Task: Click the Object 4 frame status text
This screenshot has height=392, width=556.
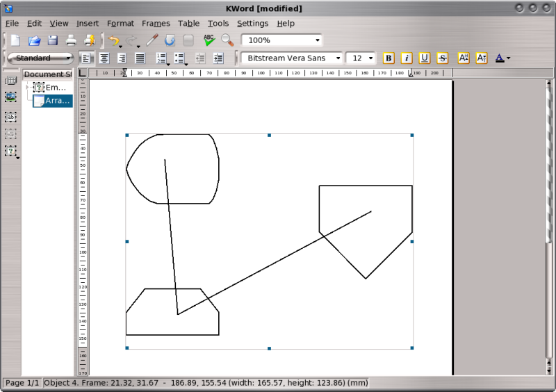Action: pos(206,383)
